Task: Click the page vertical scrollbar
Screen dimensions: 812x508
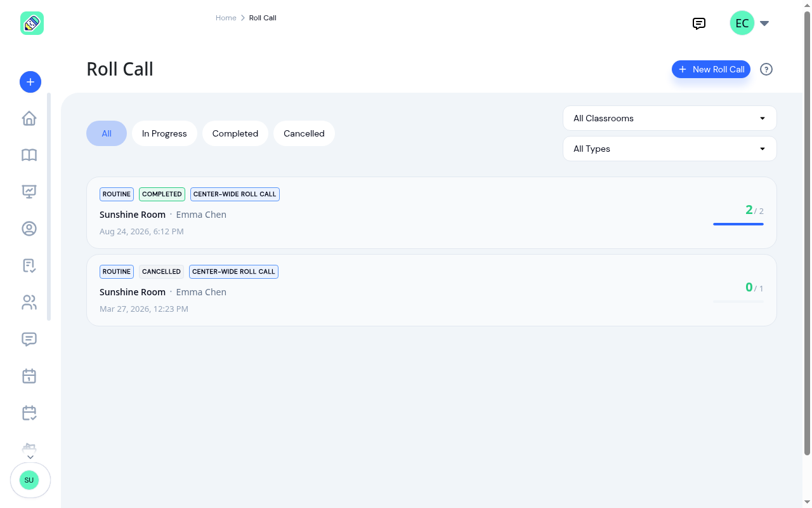Action: pos(808,233)
